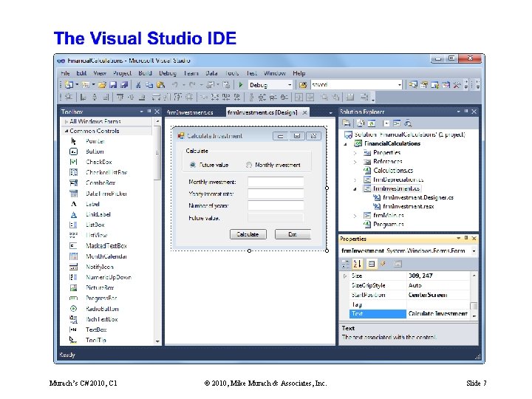Open the Build menu
The width and height of the screenshot is (532, 399).
[x=145, y=73]
